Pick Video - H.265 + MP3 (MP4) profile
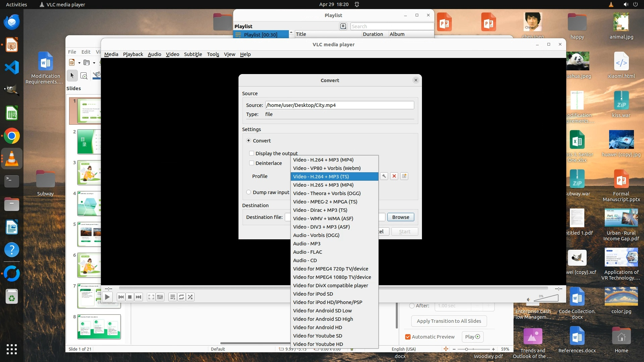 click(323, 185)
